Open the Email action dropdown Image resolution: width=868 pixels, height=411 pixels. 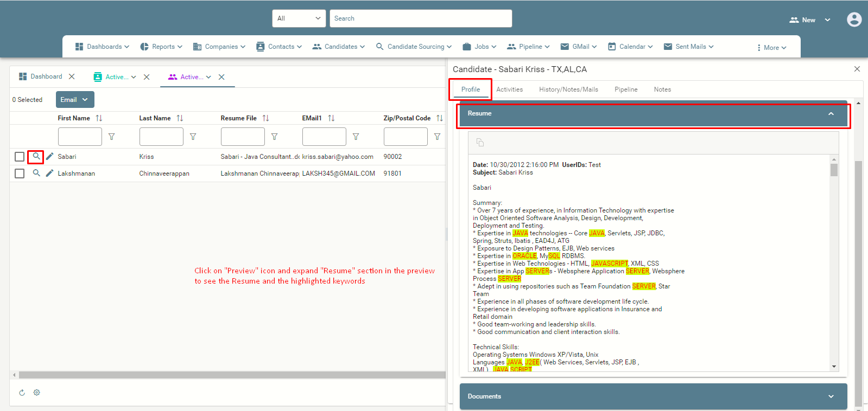[75, 100]
